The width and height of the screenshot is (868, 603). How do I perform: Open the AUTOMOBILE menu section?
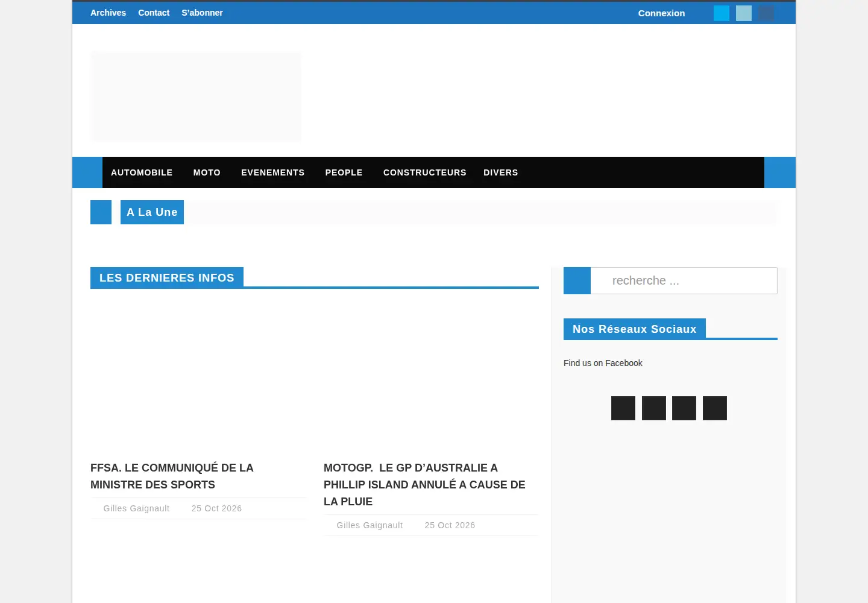pos(142,172)
